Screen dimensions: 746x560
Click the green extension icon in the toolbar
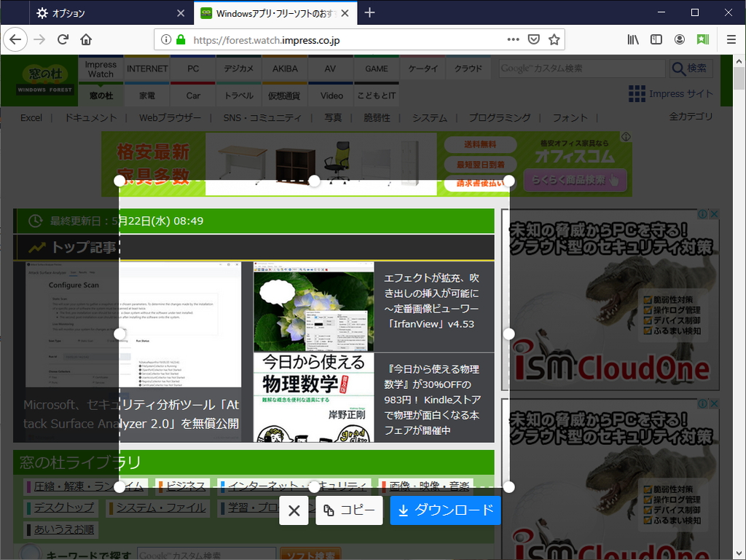702,39
